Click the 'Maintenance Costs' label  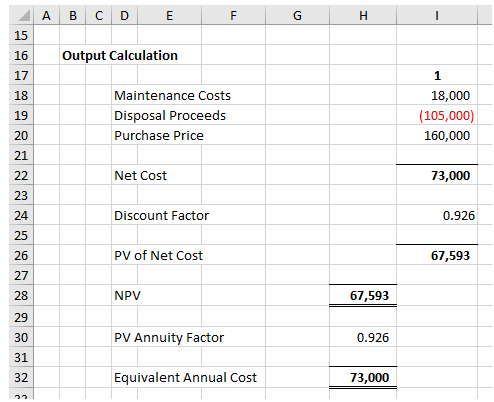point(172,95)
